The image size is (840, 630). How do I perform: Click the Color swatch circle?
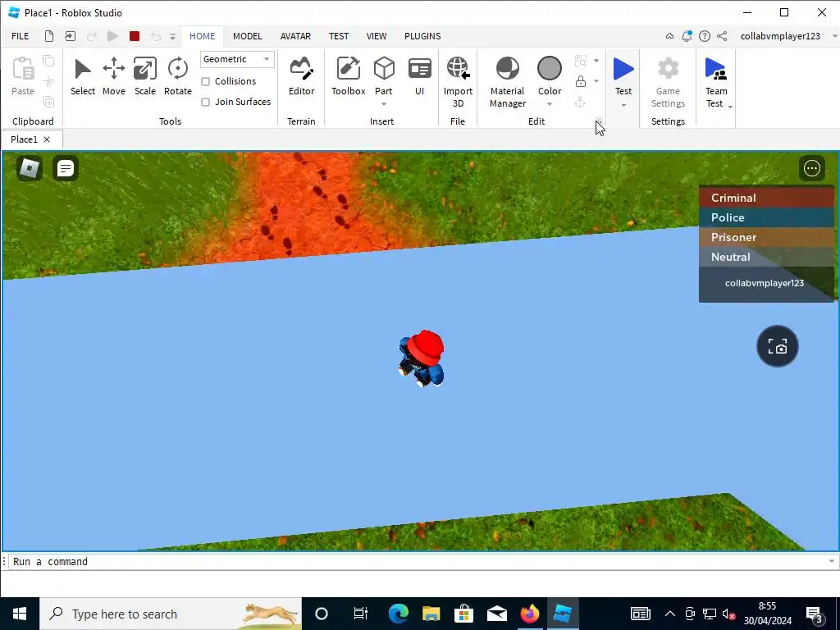click(549, 69)
